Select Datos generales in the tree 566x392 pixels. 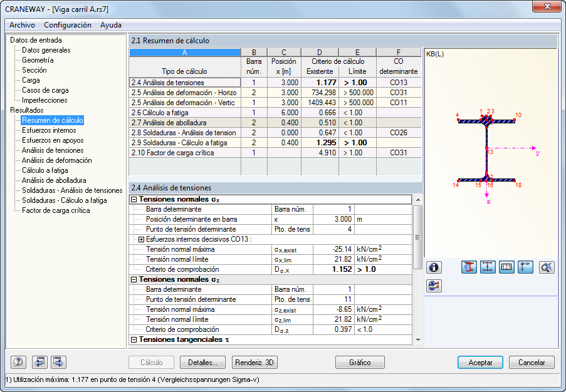coord(46,50)
